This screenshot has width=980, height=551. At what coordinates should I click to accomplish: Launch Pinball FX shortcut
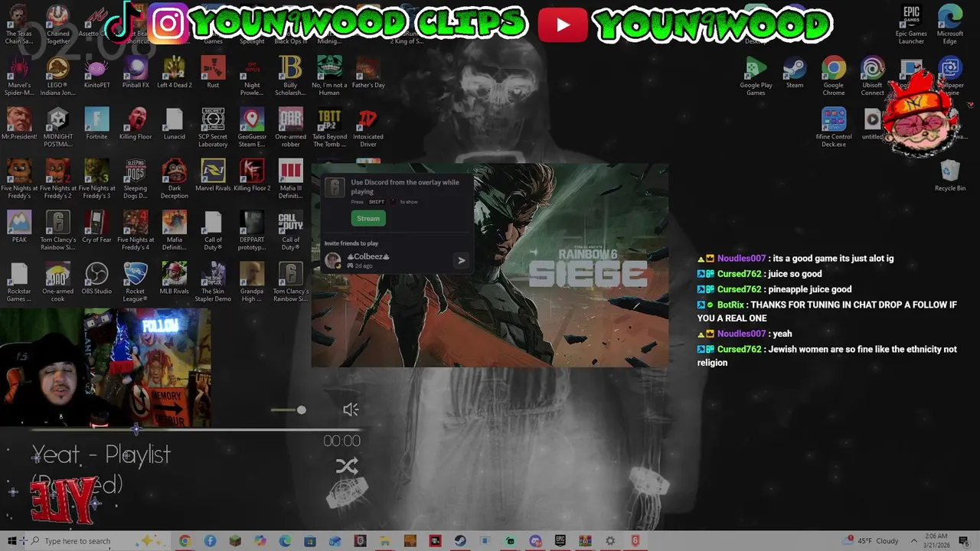(x=136, y=73)
